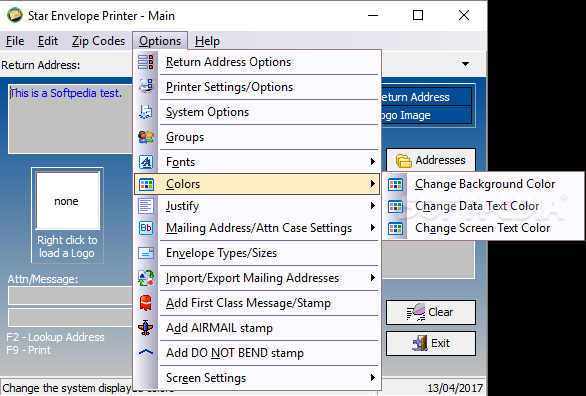Click the Groups people icon

(146, 137)
